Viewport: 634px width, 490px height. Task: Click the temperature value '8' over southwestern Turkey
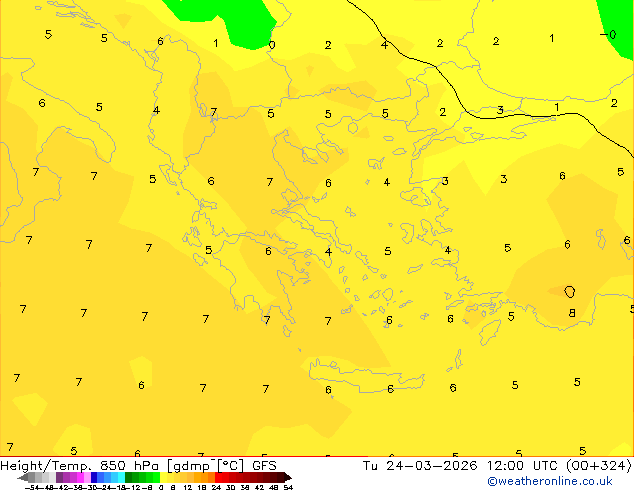tap(572, 313)
